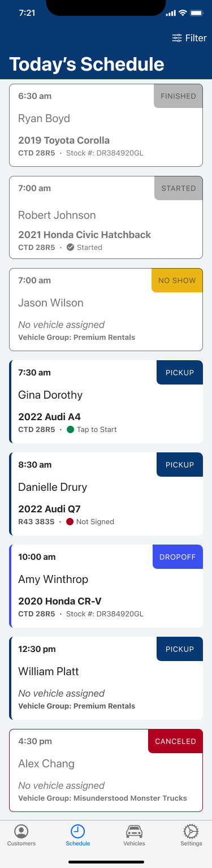Click the Filter label
This screenshot has height=868, width=212.
(x=196, y=38)
